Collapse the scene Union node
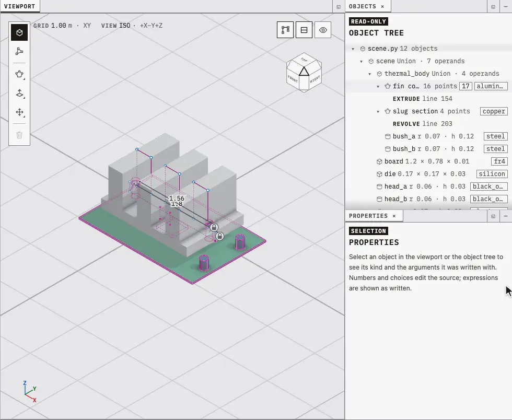Viewport: 512px width, 420px height. pyautogui.click(x=362, y=62)
